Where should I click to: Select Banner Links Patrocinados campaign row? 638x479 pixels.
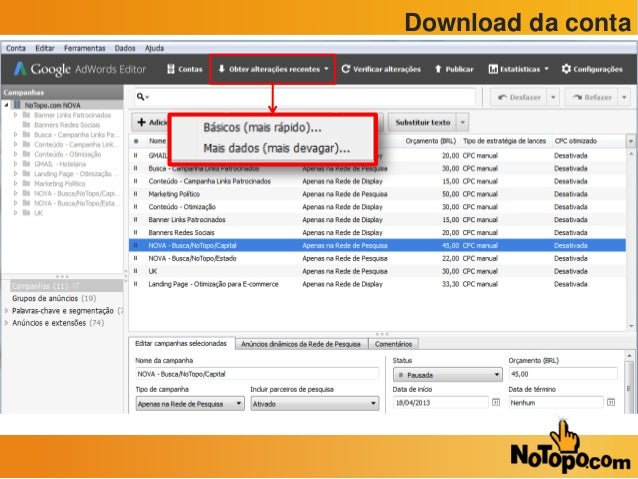pos(377,220)
